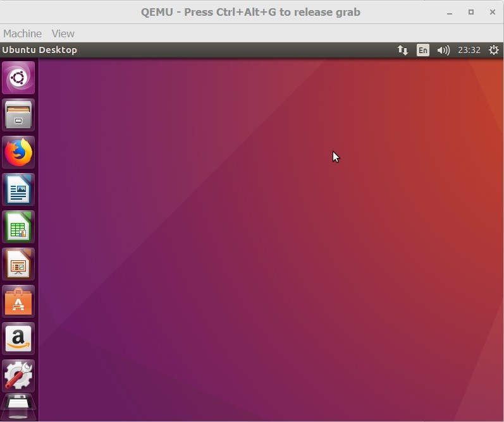
Task: Start LibreOffice Impress presentation app
Action: coord(18,264)
